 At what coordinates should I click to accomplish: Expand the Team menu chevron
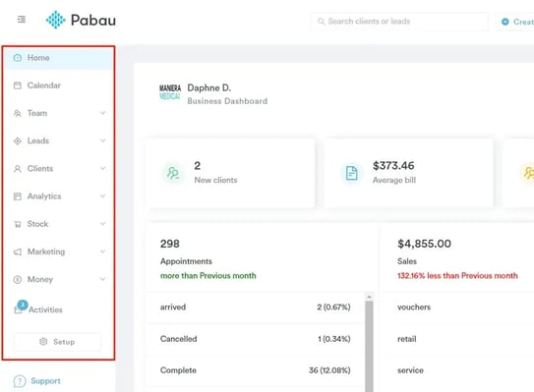click(x=103, y=113)
